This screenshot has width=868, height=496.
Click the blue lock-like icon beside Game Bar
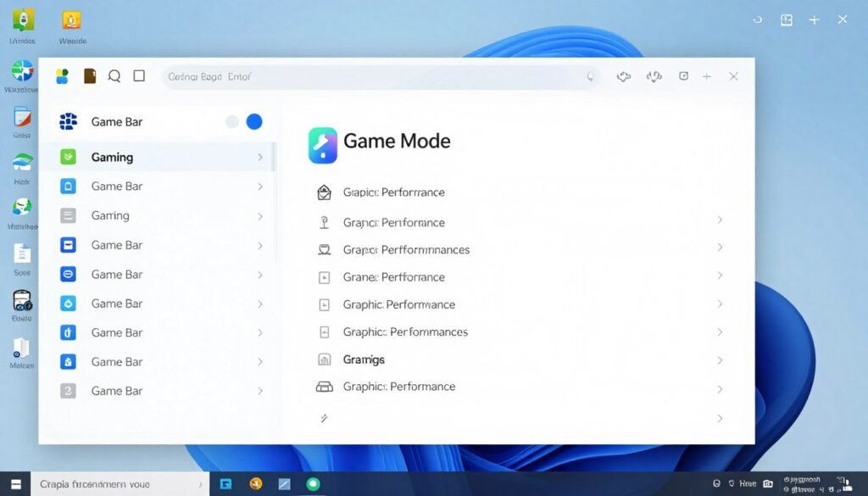tap(68, 361)
